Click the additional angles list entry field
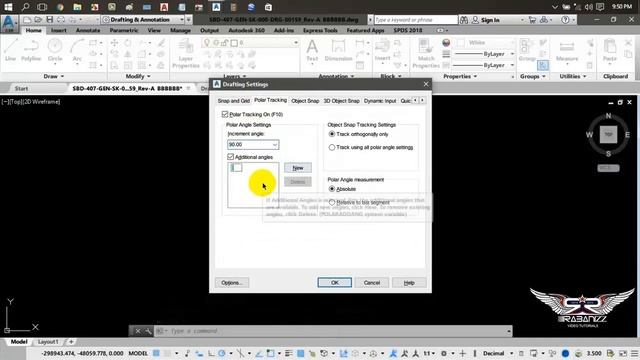The width and height of the screenshot is (640, 360). click(x=236, y=167)
